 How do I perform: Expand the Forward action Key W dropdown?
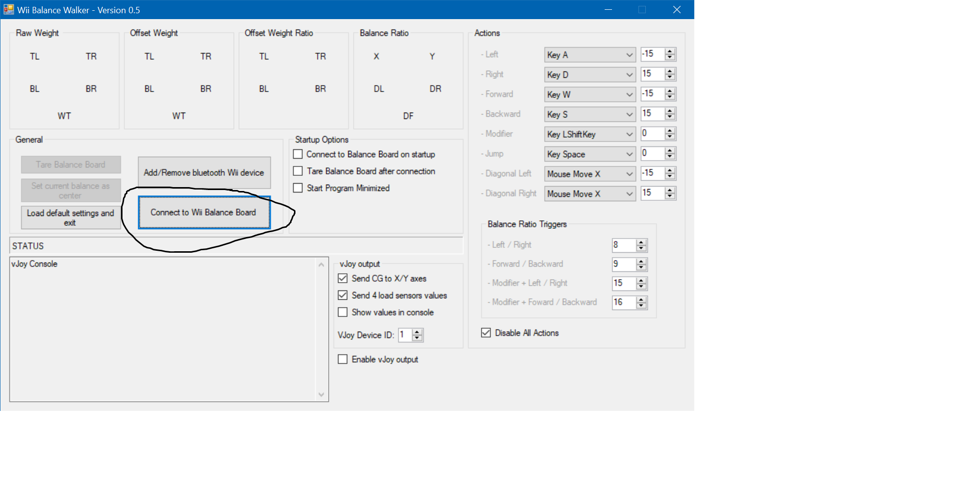point(590,95)
